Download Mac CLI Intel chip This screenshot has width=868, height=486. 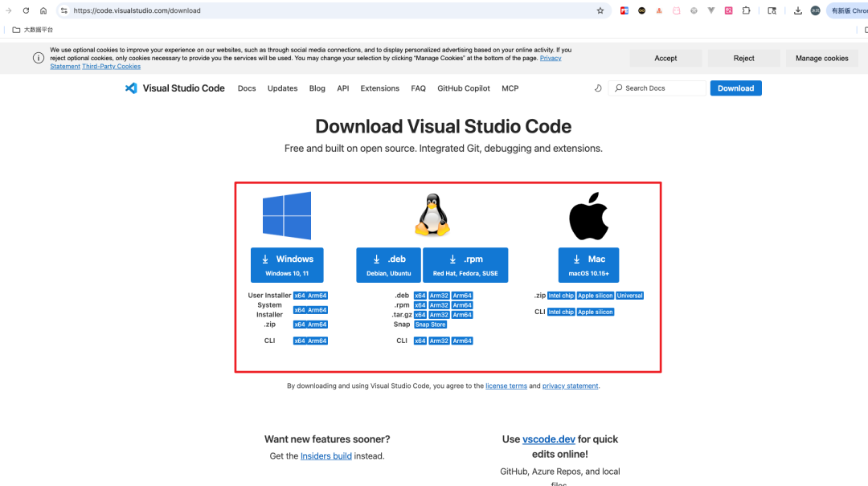coord(561,312)
